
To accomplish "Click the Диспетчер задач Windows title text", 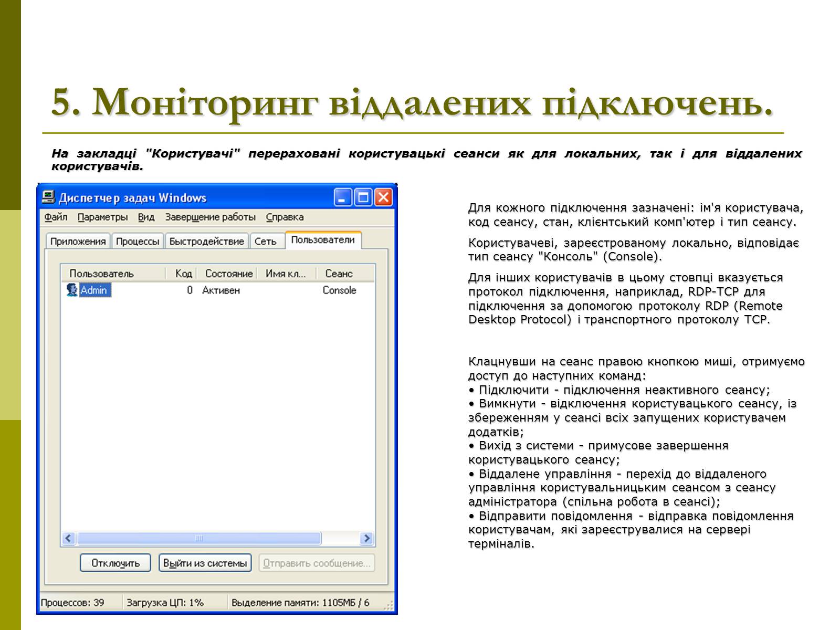I will [x=132, y=198].
